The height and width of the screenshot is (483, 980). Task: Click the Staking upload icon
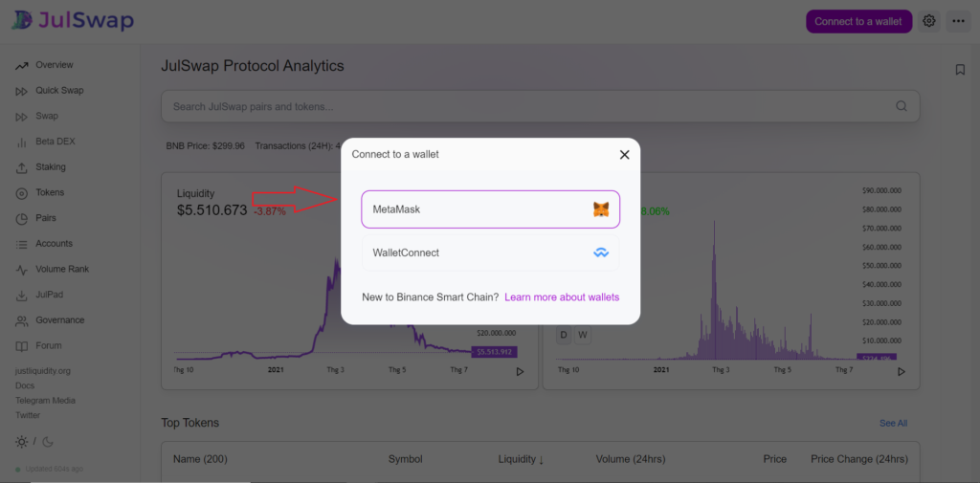[x=22, y=168]
